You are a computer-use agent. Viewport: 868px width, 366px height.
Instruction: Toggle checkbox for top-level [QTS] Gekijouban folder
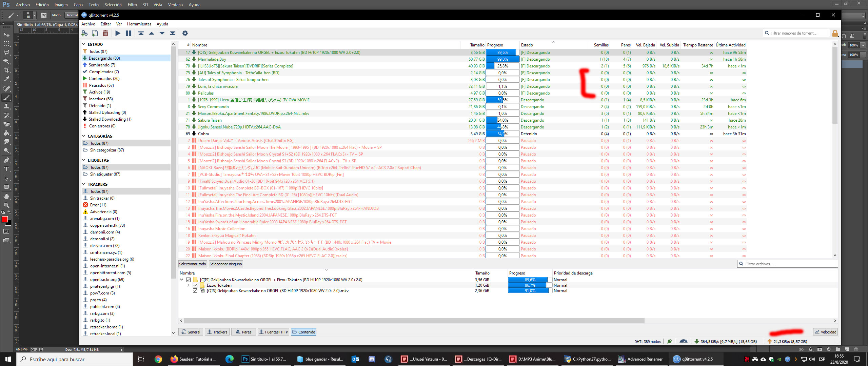[x=189, y=280]
